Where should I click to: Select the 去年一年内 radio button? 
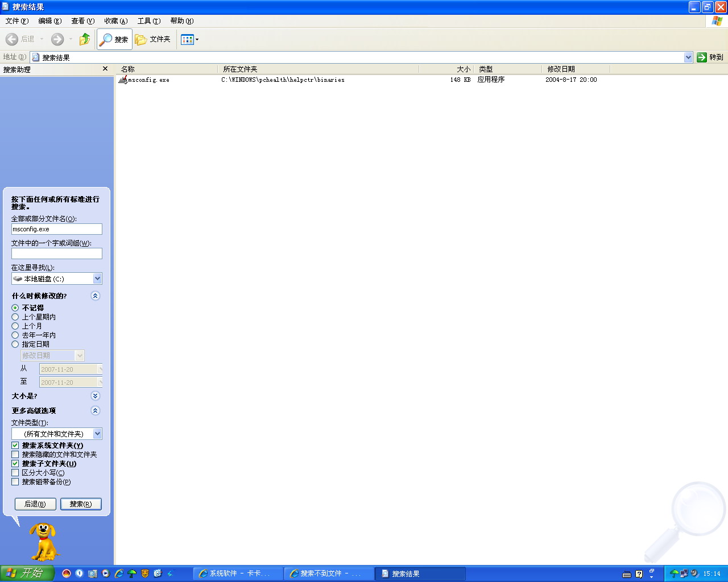15,335
